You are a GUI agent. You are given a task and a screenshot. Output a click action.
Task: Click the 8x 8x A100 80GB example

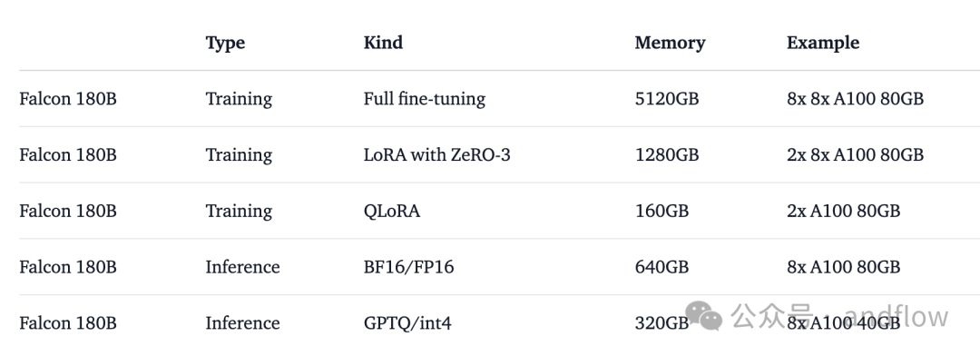pos(855,99)
